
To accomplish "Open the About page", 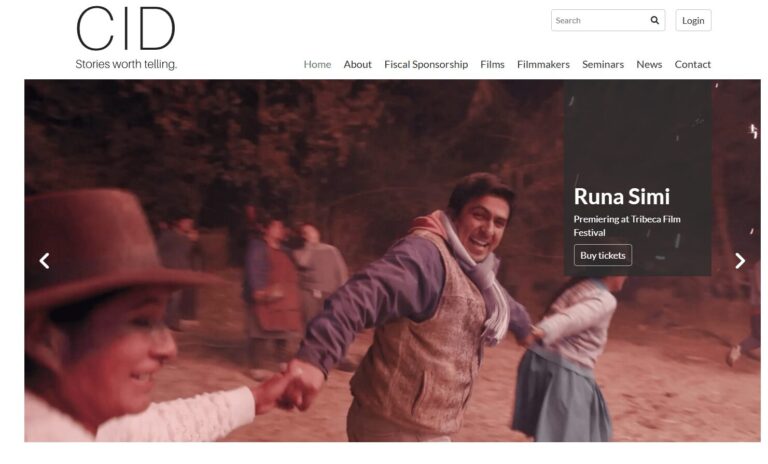I will [x=358, y=64].
